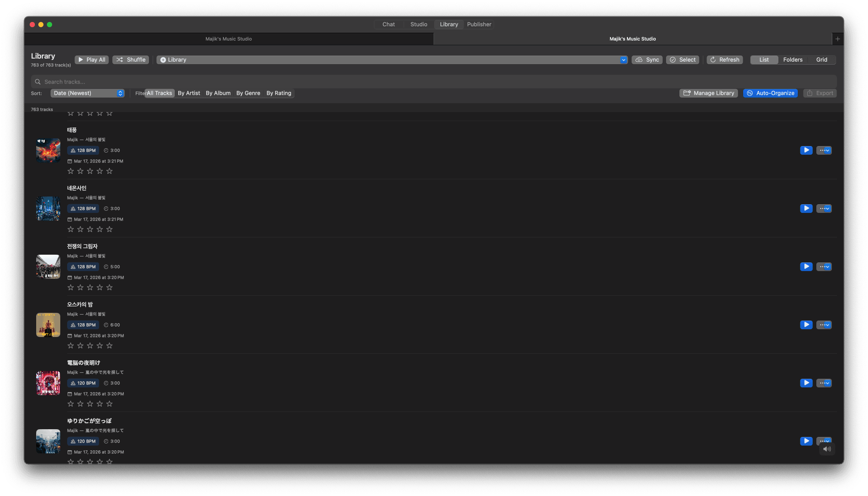Image resolution: width=868 pixels, height=496 pixels.
Task: Filter by All Tracks
Action: pyautogui.click(x=159, y=93)
